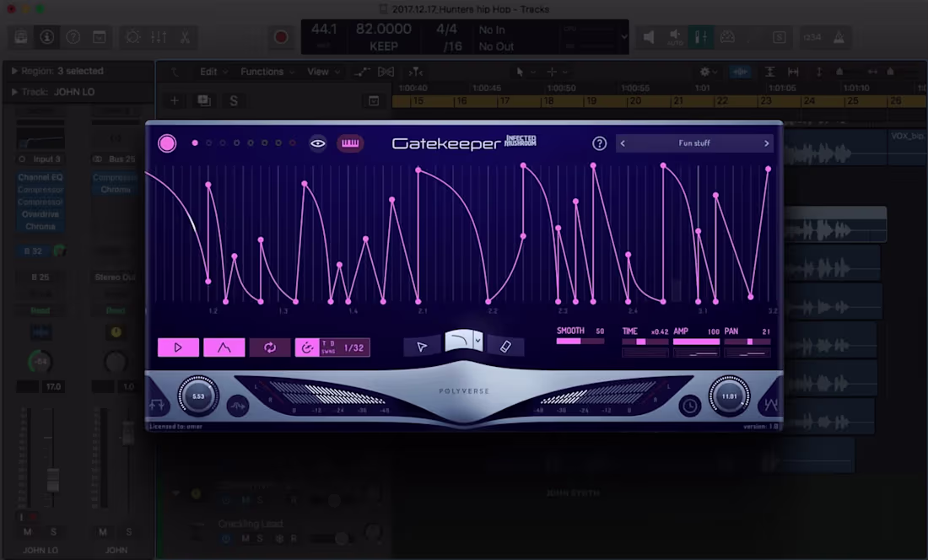Open the Channel EQ plugin slot
This screenshot has height=560, width=928.
tap(40, 177)
